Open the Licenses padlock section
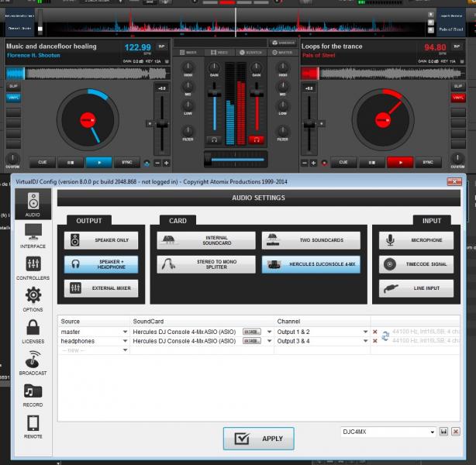This screenshot has height=465, width=476. [x=33, y=331]
